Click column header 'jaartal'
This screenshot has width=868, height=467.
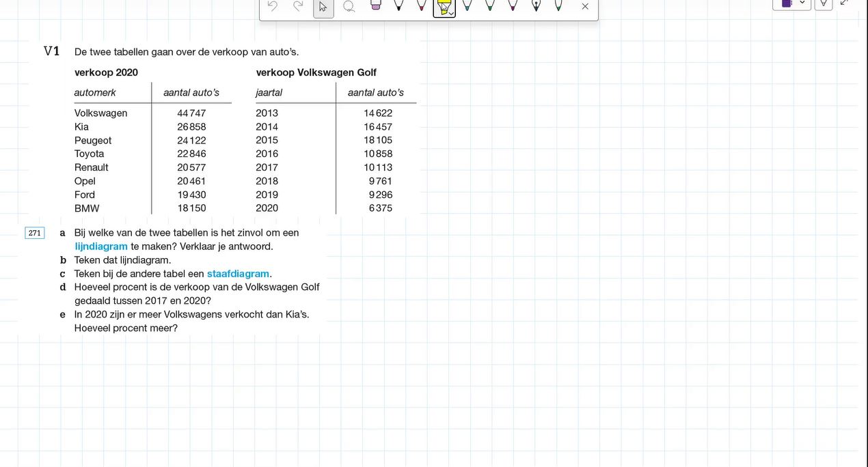coord(269,92)
